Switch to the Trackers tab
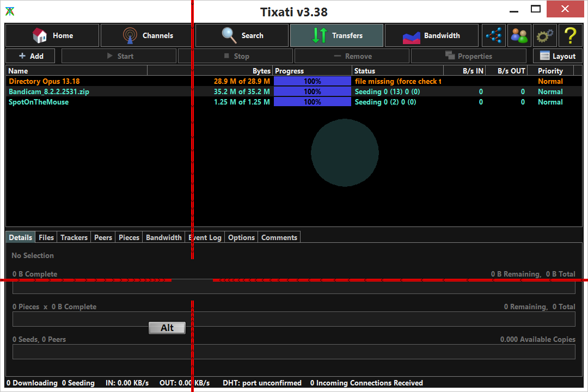 click(74, 237)
